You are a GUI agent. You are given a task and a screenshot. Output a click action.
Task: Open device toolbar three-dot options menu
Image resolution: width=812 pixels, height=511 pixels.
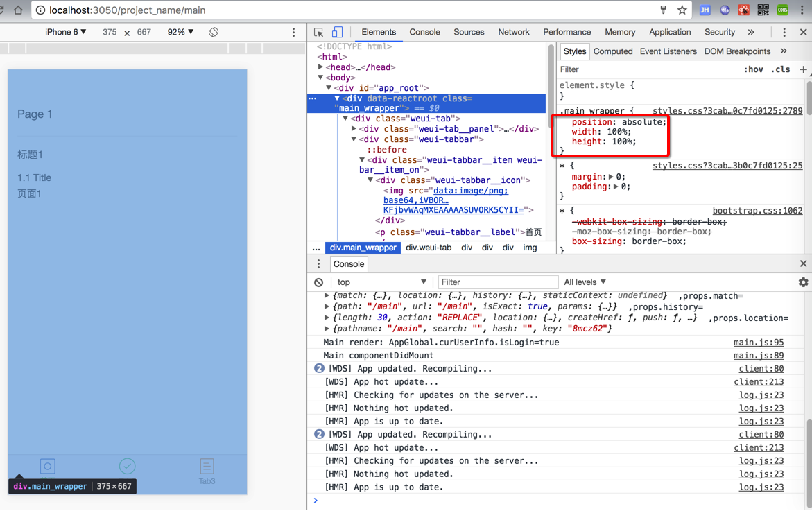pyautogui.click(x=293, y=32)
